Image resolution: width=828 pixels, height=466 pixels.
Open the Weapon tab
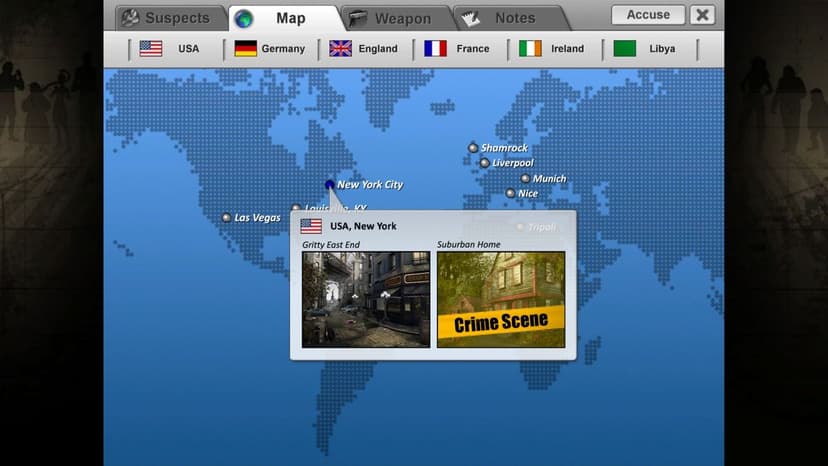pyautogui.click(x=397, y=18)
